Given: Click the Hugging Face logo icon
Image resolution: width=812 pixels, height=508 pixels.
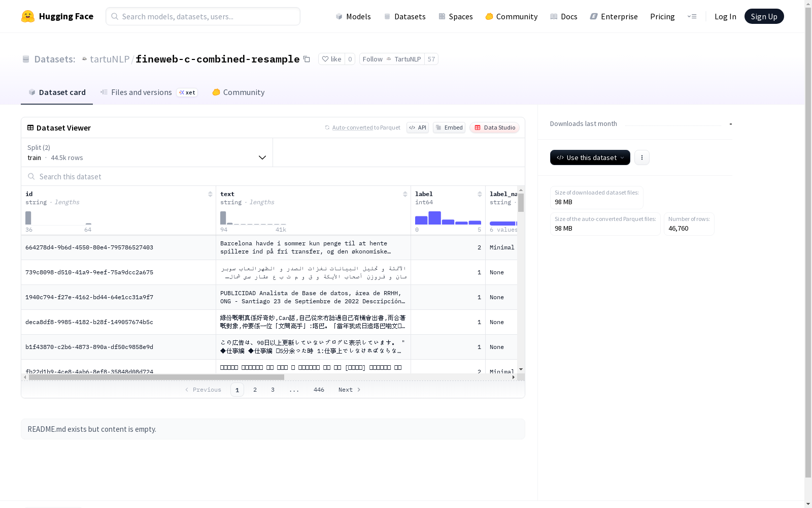Looking at the screenshot, I should pyautogui.click(x=28, y=16).
